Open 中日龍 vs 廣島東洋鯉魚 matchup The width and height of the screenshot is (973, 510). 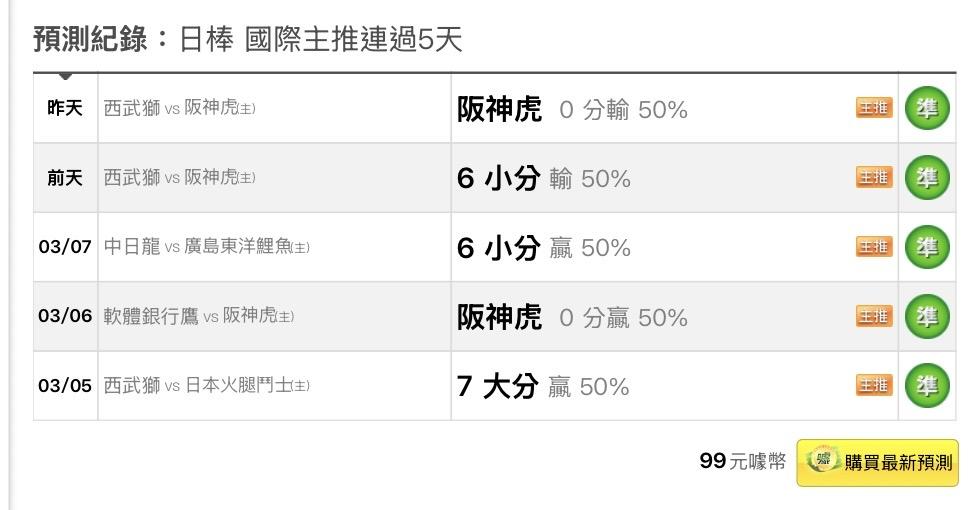tap(206, 247)
